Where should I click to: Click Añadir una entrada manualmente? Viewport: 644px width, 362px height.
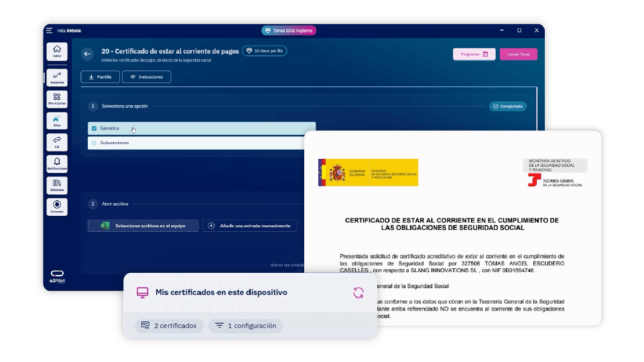(250, 226)
